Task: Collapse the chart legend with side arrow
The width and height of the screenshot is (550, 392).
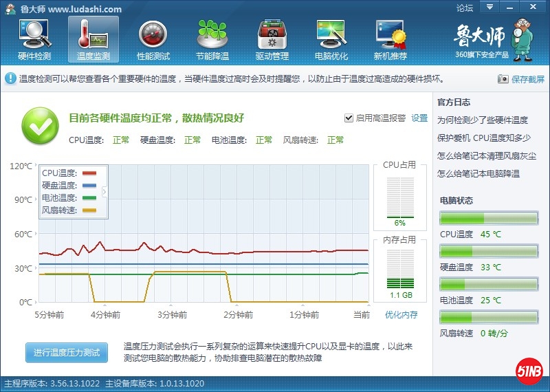Action: (105, 192)
